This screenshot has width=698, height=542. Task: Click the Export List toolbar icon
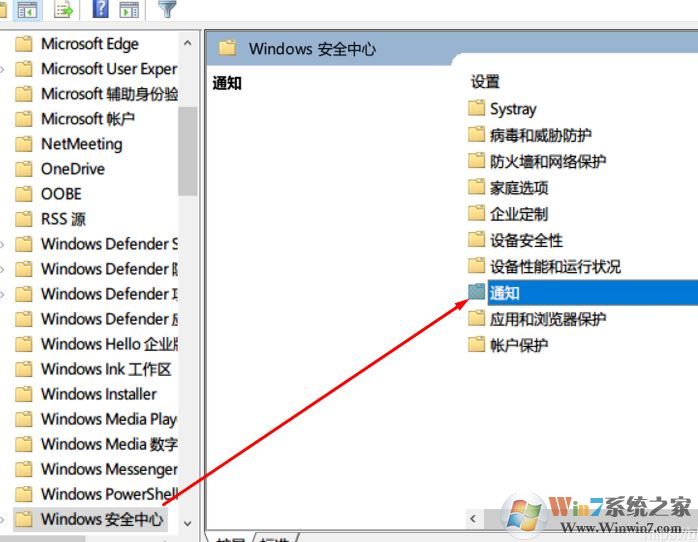[x=64, y=9]
